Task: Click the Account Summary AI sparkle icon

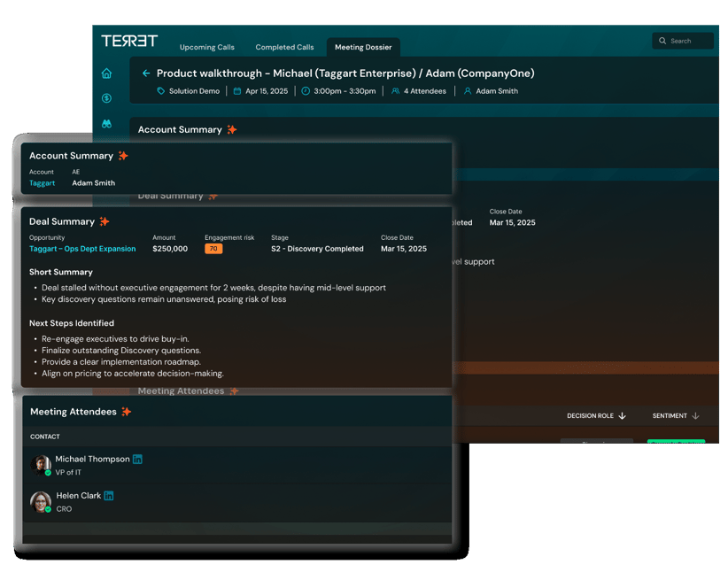Action: (123, 156)
